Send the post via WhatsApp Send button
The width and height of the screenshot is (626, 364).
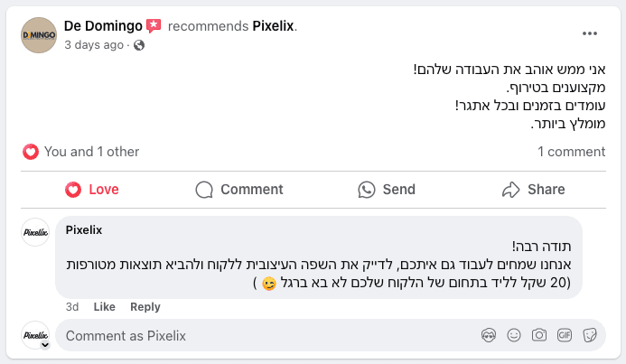click(387, 190)
